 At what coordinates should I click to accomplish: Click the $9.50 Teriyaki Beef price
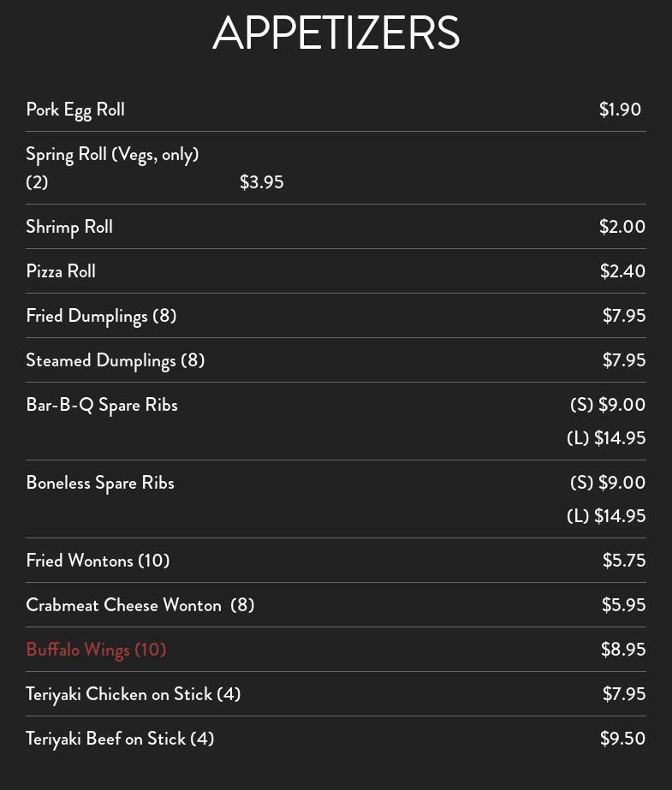[x=622, y=739]
